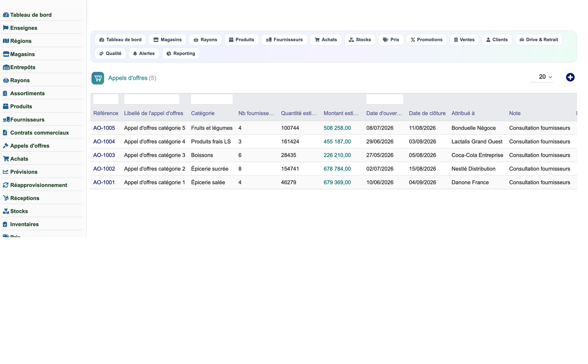Open the Qualité tab
Screen dimensions: 588x364
click(x=110, y=53)
